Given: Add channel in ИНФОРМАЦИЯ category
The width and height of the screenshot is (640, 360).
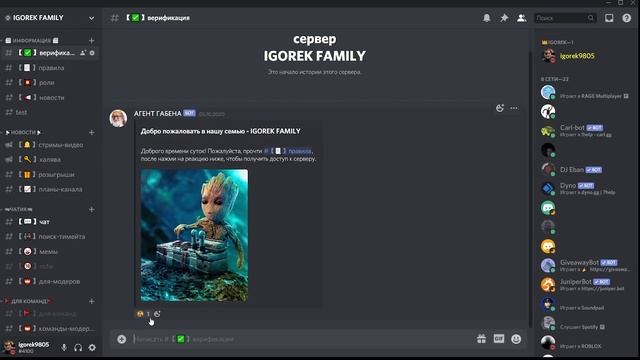Looking at the screenshot, I should [91, 40].
